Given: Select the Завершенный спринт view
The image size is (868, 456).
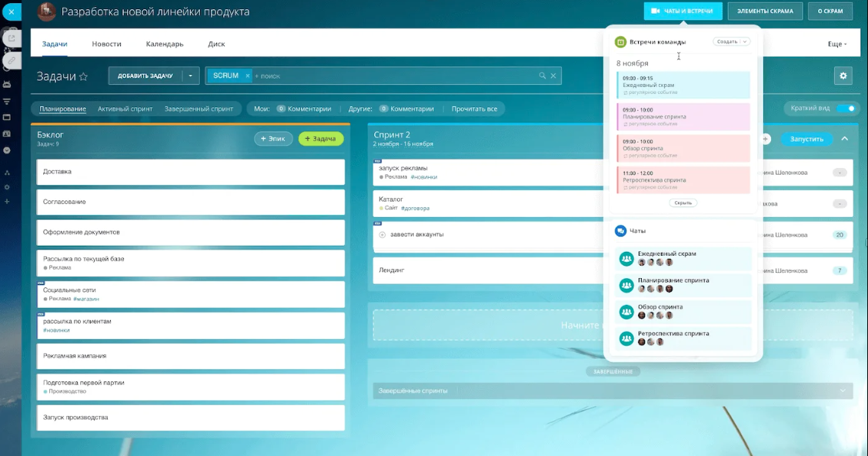Looking at the screenshot, I should click(199, 109).
